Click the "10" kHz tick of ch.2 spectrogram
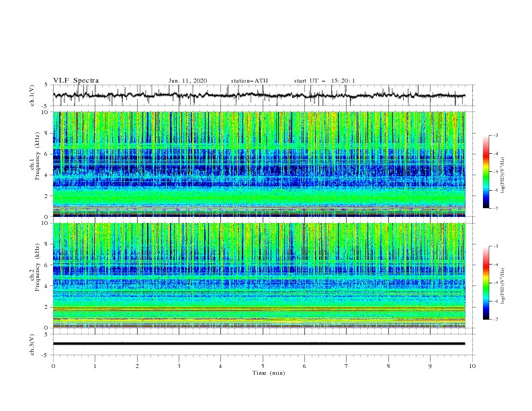 (46, 223)
